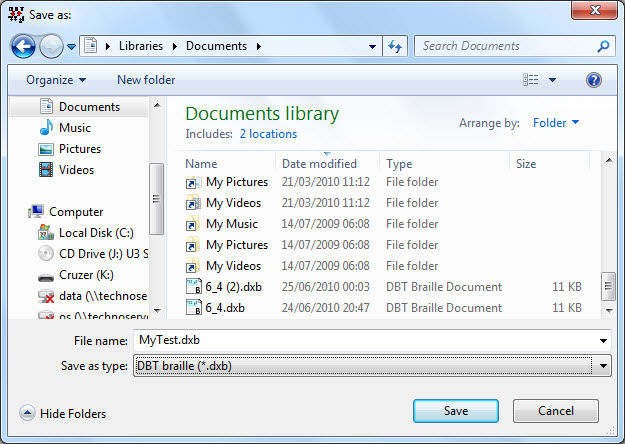This screenshot has height=444, width=625.
Task: Select the 6_4.dxb file
Action: 224,308
